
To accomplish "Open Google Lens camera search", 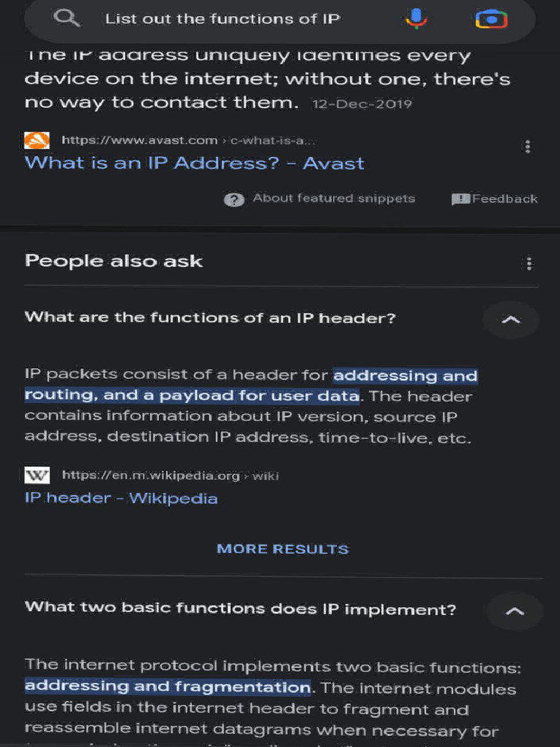I will click(491, 19).
